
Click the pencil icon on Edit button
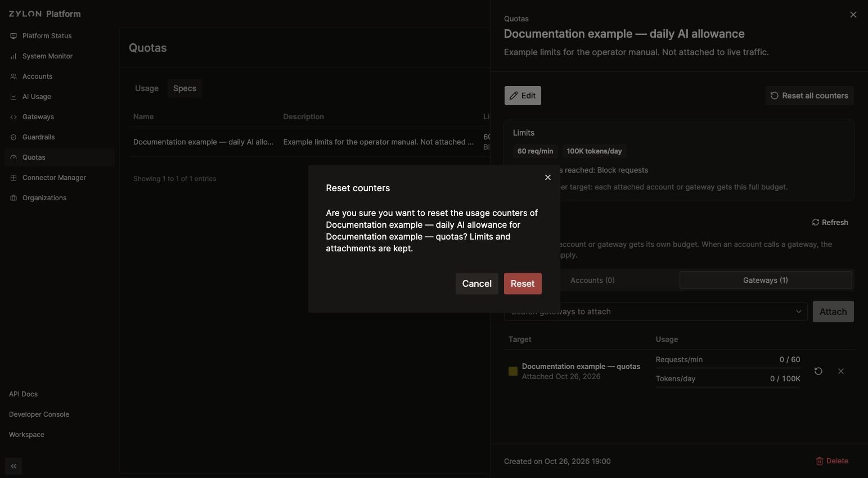coord(514,96)
